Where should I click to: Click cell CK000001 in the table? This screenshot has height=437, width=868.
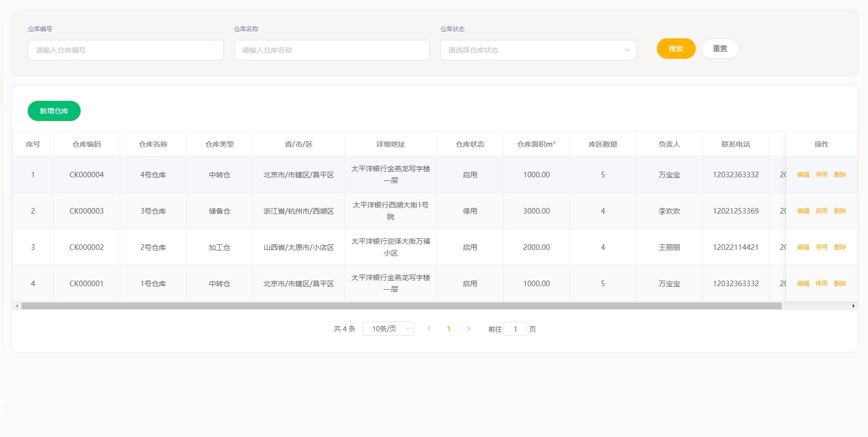pyautogui.click(x=86, y=284)
